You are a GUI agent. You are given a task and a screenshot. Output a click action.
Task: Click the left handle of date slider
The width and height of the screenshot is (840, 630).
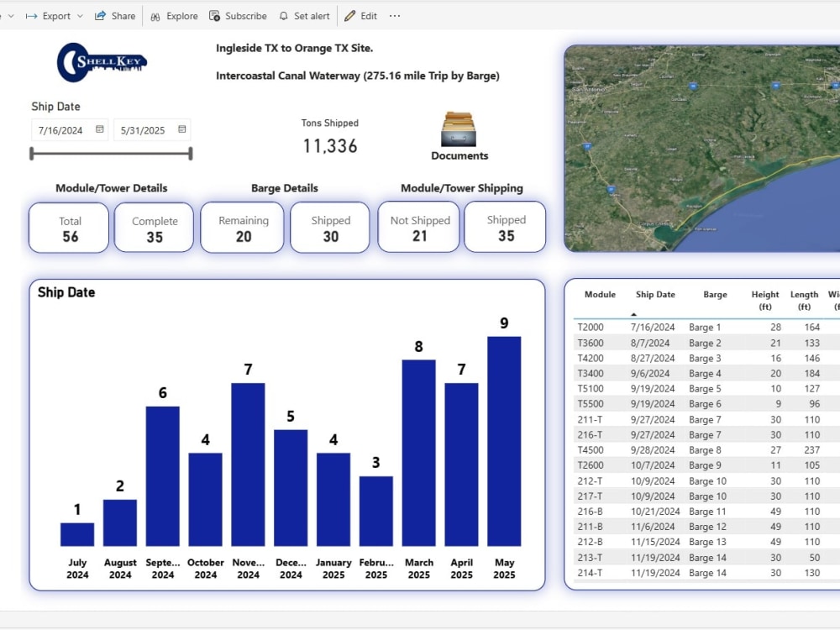tap(32, 154)
